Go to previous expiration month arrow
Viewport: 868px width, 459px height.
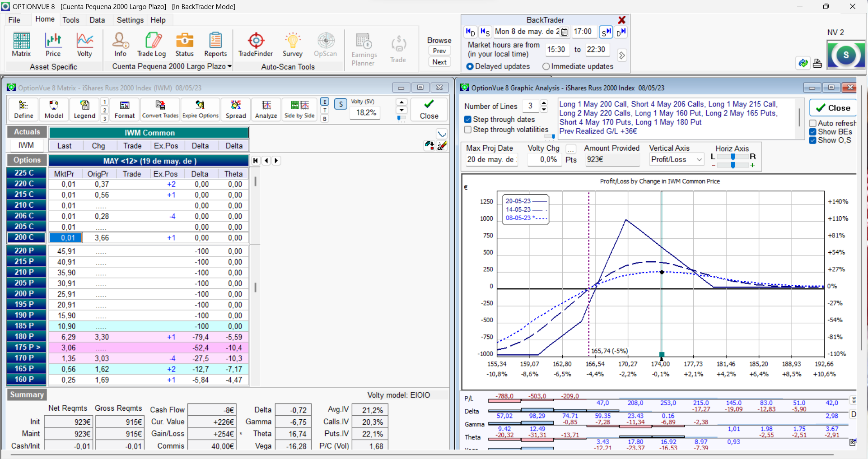(266, 161)
